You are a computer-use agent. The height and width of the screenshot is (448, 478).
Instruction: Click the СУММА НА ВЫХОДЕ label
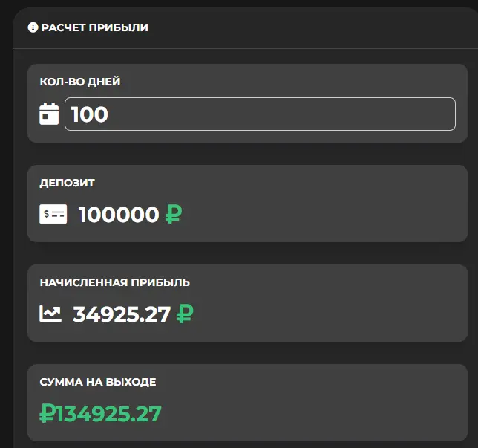tap(98, 382)
